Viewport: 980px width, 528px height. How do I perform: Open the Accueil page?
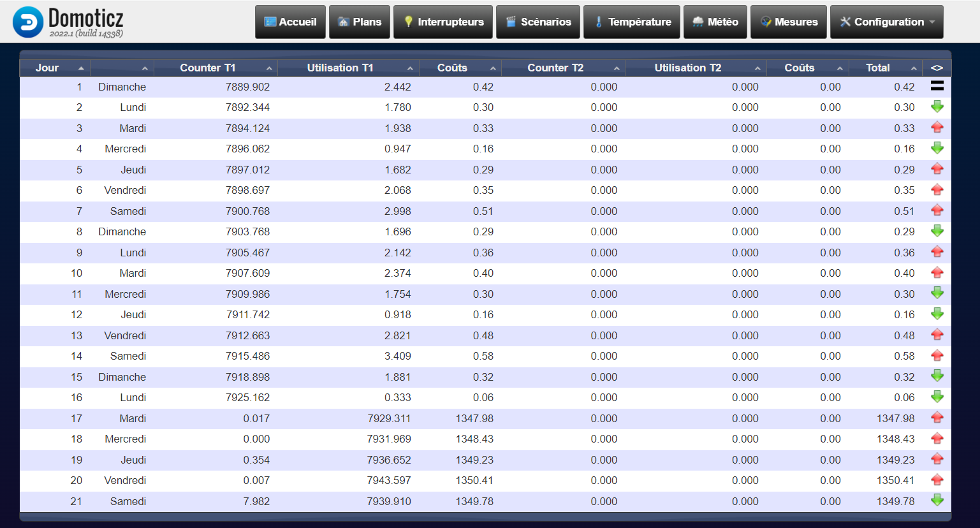coord(290,22)
